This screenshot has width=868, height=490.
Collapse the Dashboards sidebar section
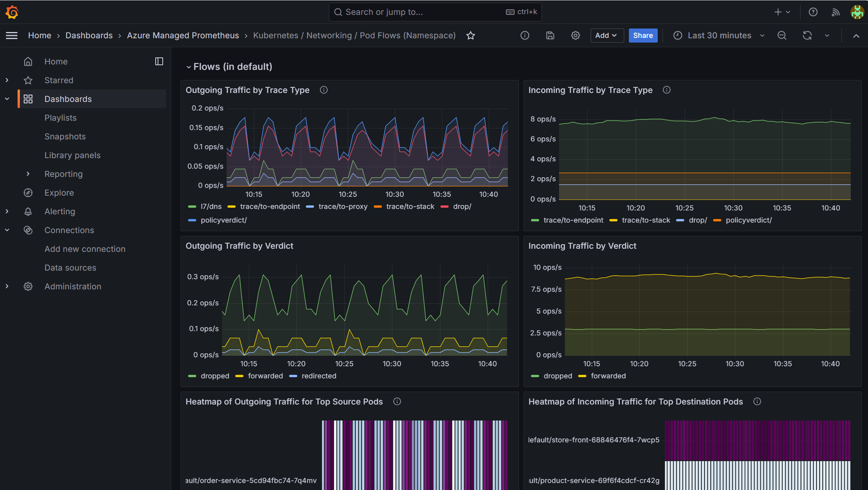[7, 99]
